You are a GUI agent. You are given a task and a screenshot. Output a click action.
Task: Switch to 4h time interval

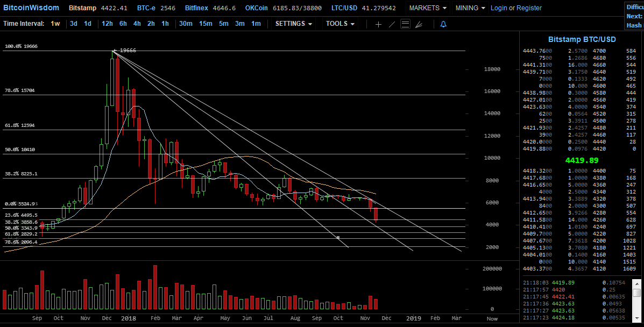coord(137,24)
